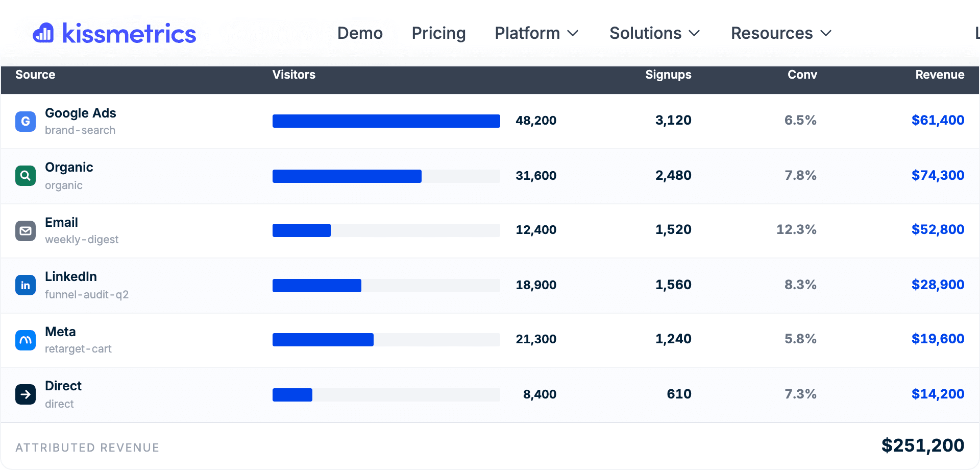Select the 610 signups value

click(679, 394)
